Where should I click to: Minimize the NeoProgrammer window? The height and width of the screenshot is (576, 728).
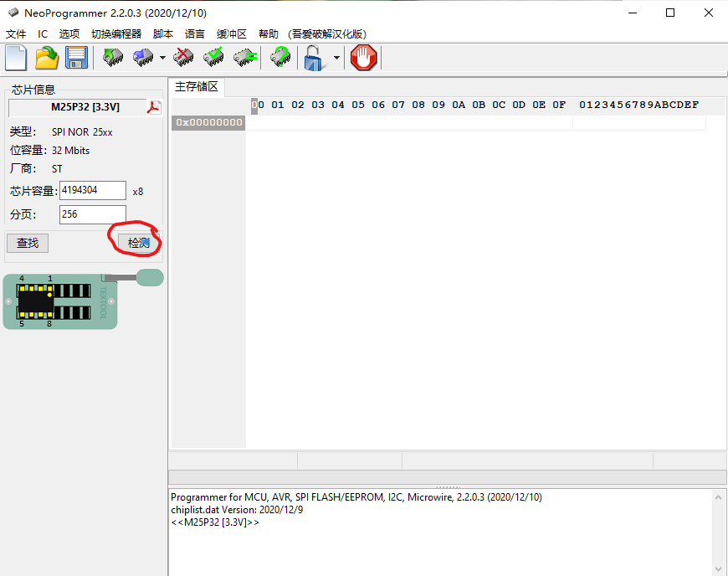(633, 13)
